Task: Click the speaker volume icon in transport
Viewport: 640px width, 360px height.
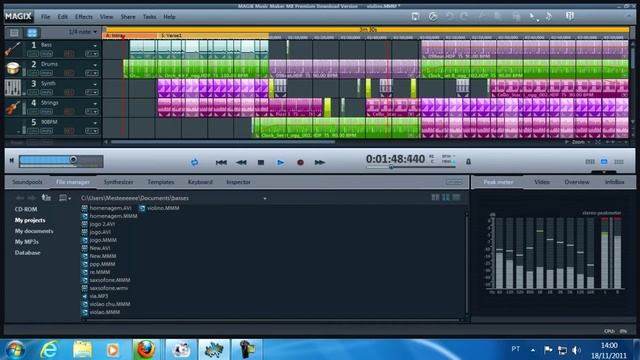Action: 12,161
